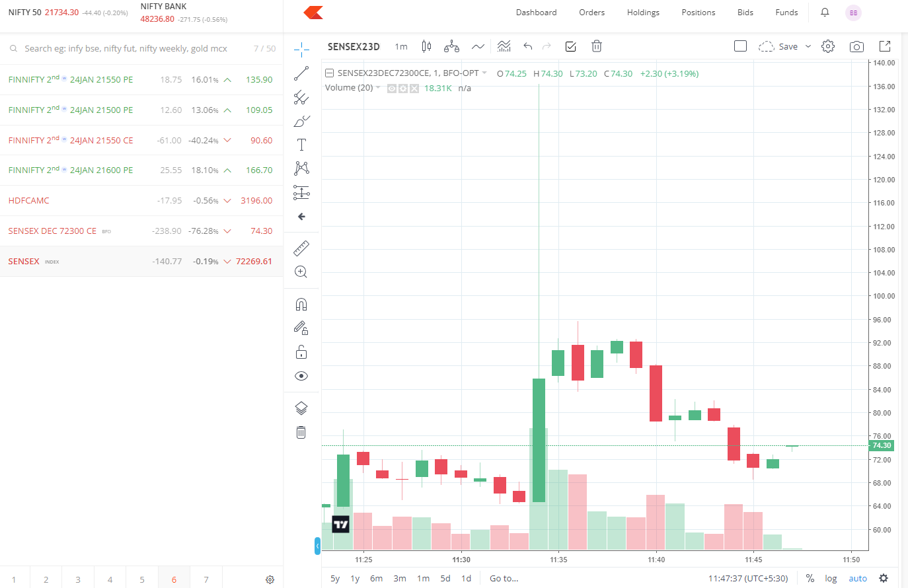
Task: Open the XABCD pattern tool
Action: (x=301, y=168)
